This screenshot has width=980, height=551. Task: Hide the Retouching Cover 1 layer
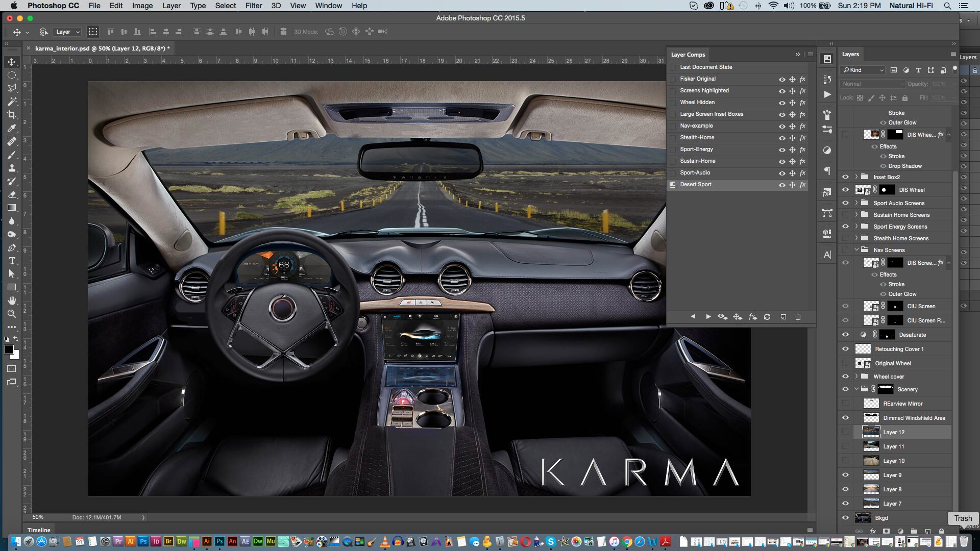845,349
